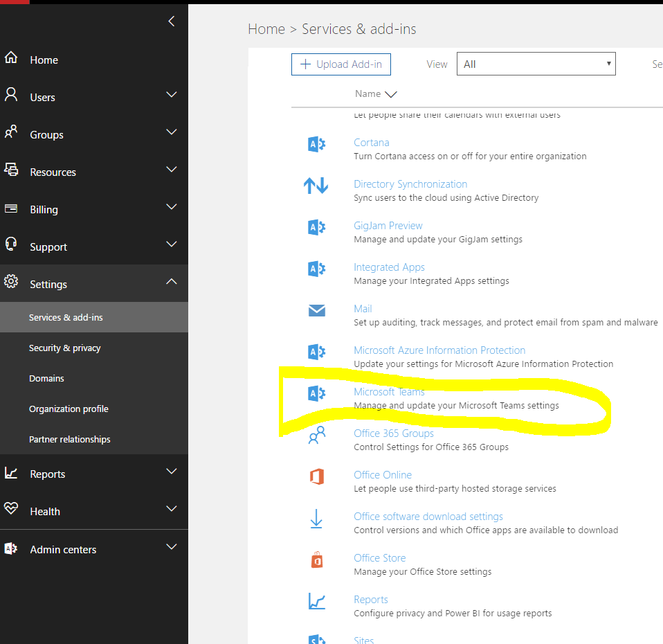Click the Office 365 Groups icon
Image resolution: width=663 pixels, height=644 pixels.
(317, 435)
